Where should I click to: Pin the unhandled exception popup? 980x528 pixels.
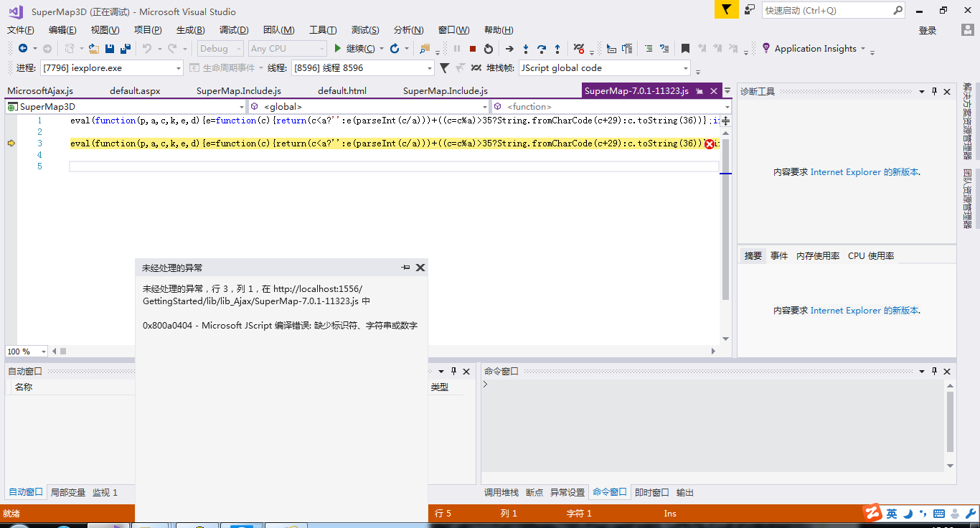(x=405, y=268)
